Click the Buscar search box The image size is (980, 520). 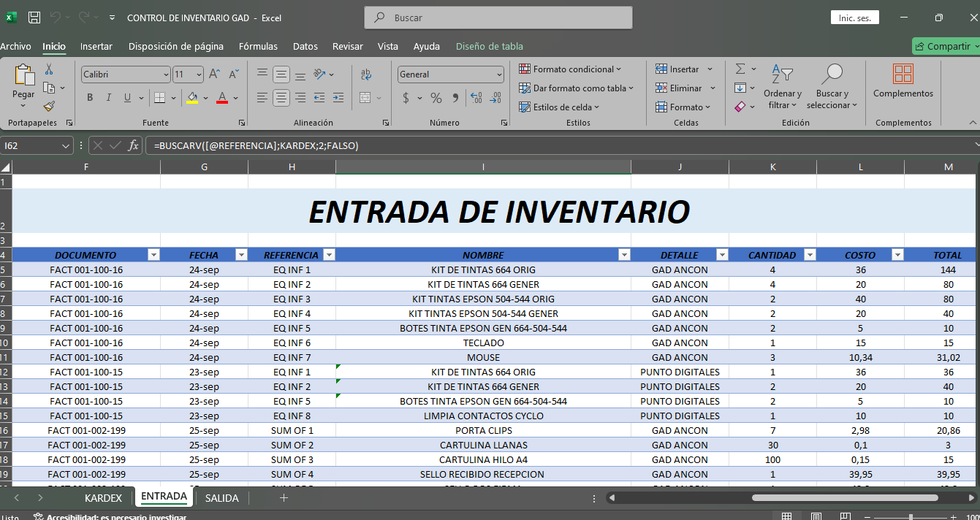pyautogui.click(x=498, y=18)
